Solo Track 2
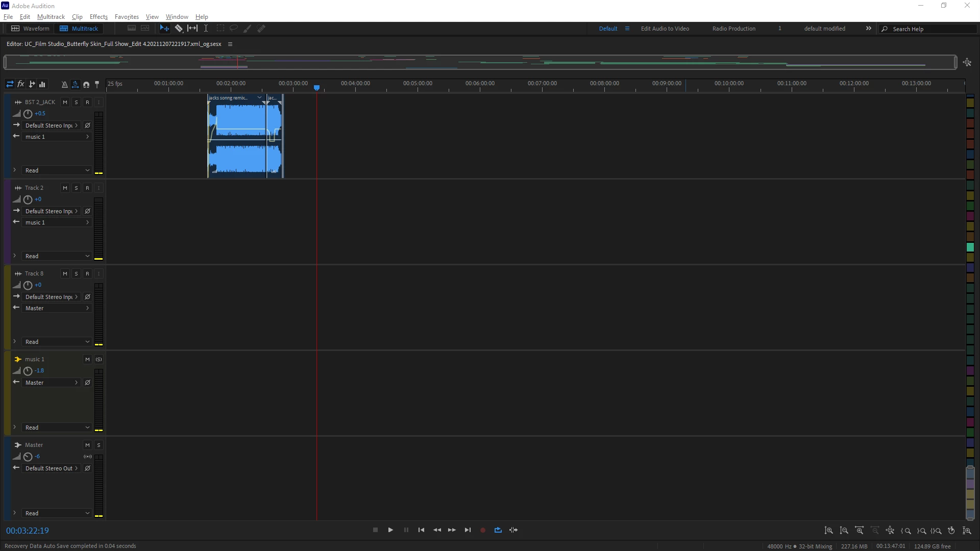This screenshot has height=551, width=980. point(76,188)
